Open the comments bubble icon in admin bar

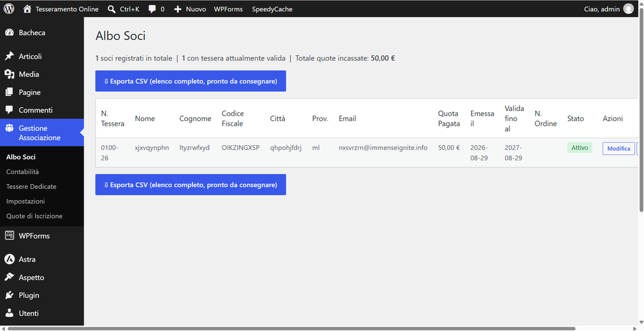[x=152, y=9]
